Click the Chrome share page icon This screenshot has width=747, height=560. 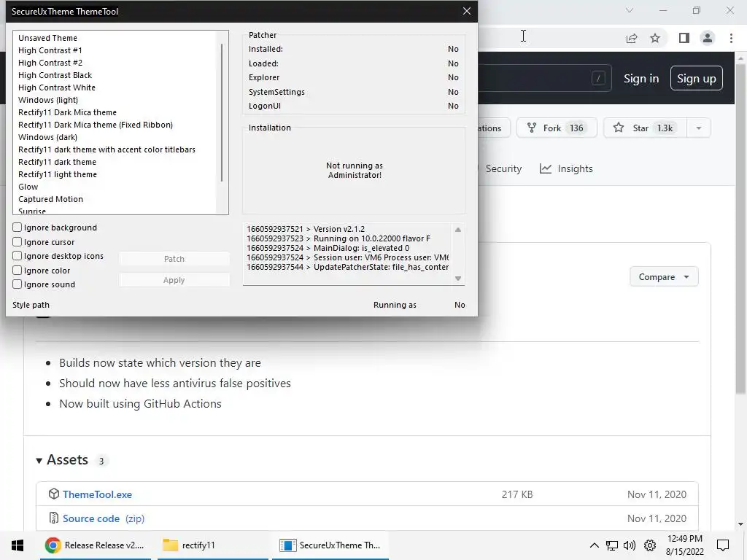click(632, 38)
